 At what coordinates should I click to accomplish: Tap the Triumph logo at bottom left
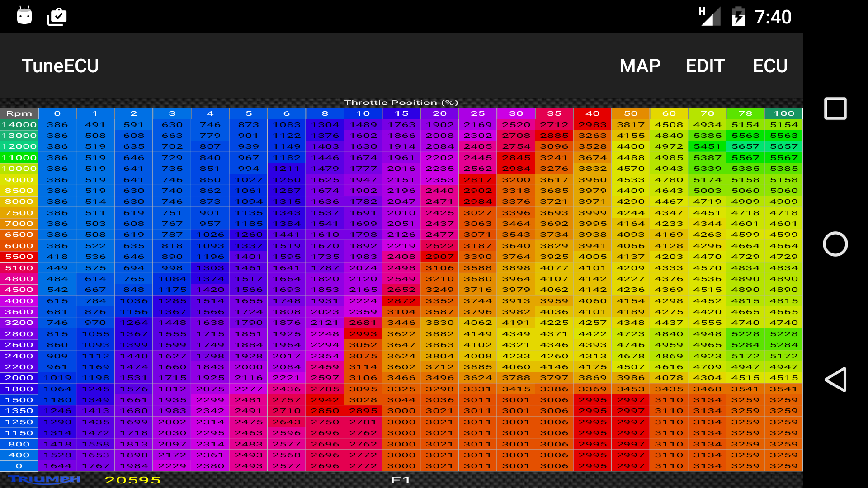point(44,479)
